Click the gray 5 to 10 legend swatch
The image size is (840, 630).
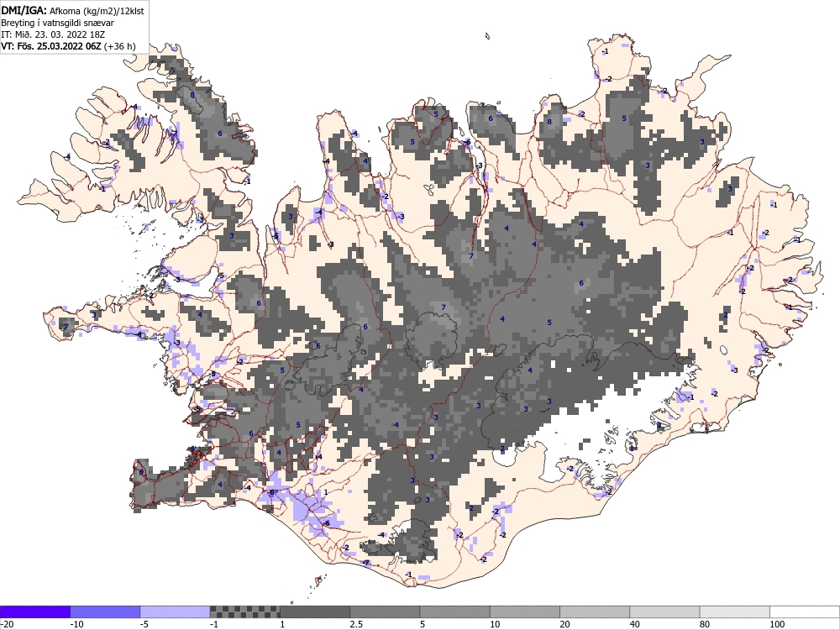click(454, 612)
